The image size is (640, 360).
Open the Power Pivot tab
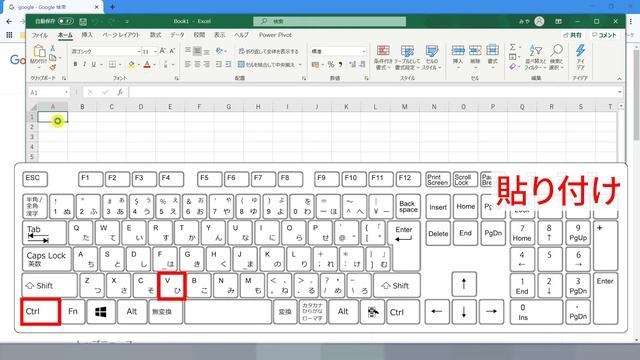[x=275, y=35]
